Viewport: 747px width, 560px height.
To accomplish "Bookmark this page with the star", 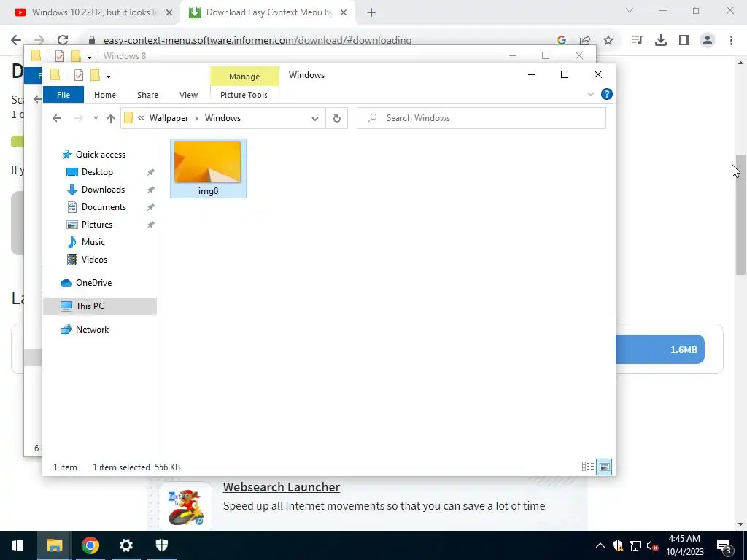I will point(608,40).
